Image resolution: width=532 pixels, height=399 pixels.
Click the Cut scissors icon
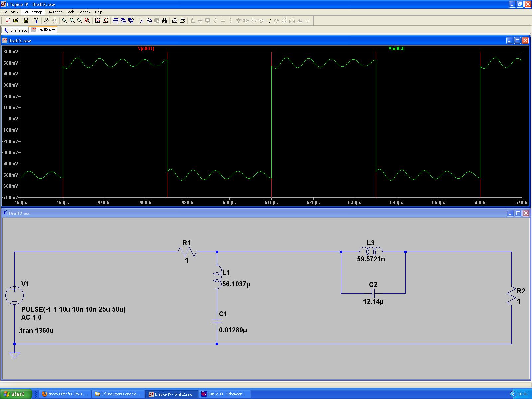click(x=141, y=21)
